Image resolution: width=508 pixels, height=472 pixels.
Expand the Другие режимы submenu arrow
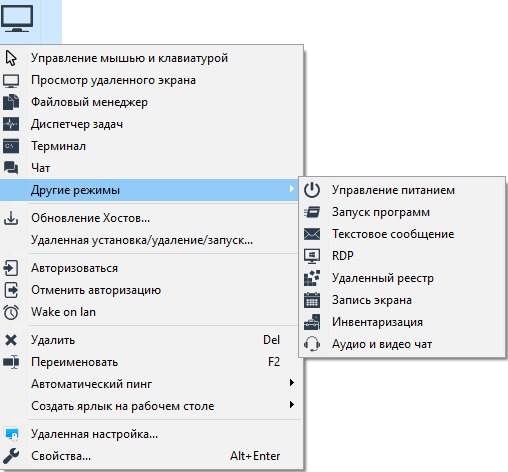pyautogui.click(x=292, y=189)
